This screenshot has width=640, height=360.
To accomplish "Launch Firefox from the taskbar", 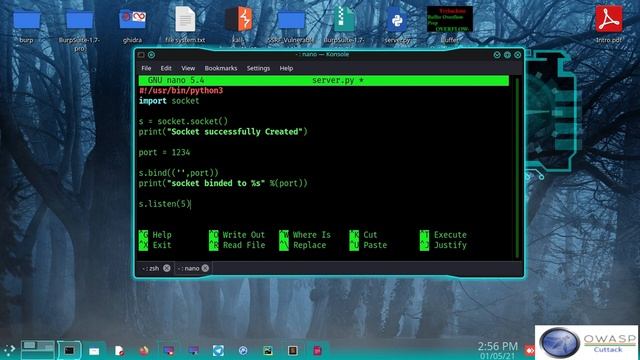I will coord(144,351).
